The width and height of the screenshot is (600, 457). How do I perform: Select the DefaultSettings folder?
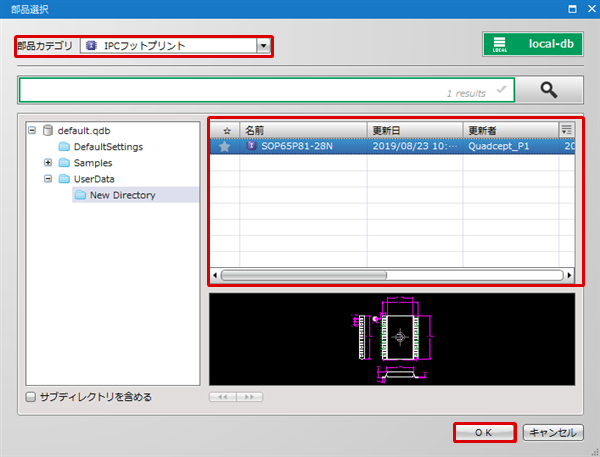[x=108, y=147]
